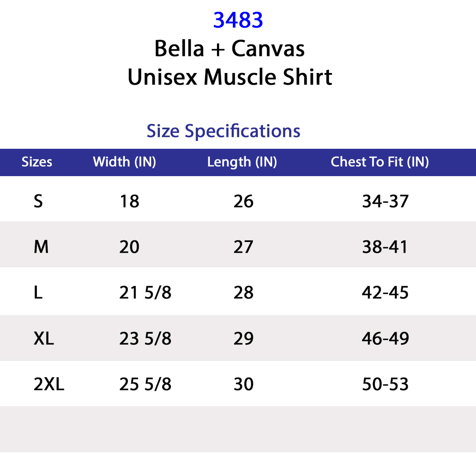Click the 21 5/8 width value
Image resolution: width=476 pixels, height=457 pixels.
(145, 293)
